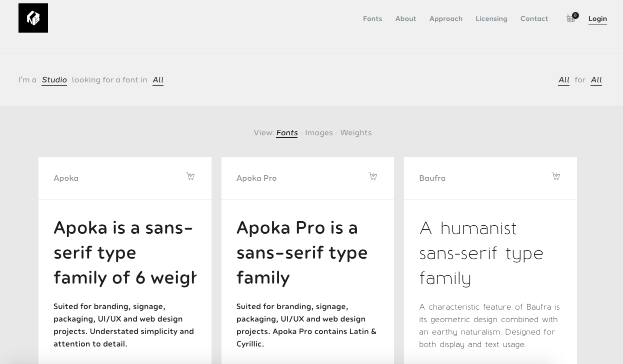
Task: Go to the About page
Action: coord(405,18)
